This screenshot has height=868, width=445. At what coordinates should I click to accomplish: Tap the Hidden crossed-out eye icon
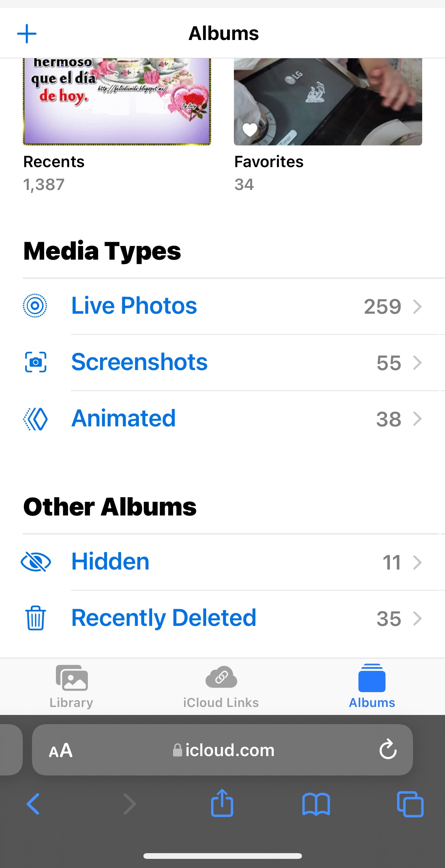point(35,562)
